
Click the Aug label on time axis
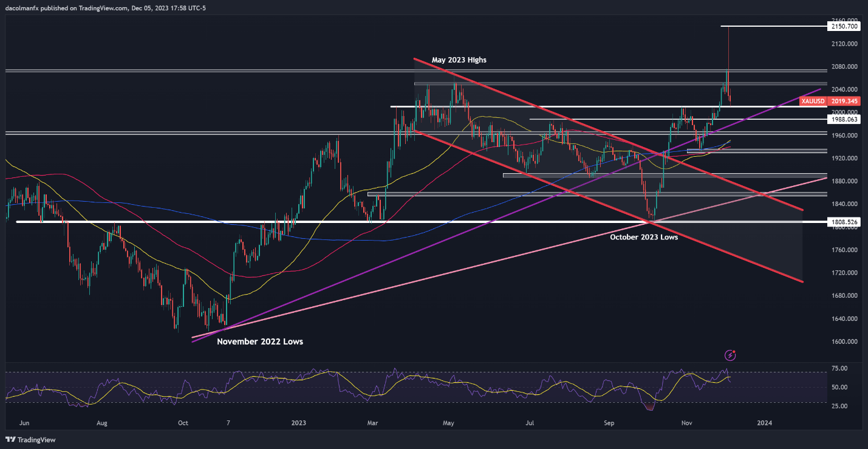point(102,422)
